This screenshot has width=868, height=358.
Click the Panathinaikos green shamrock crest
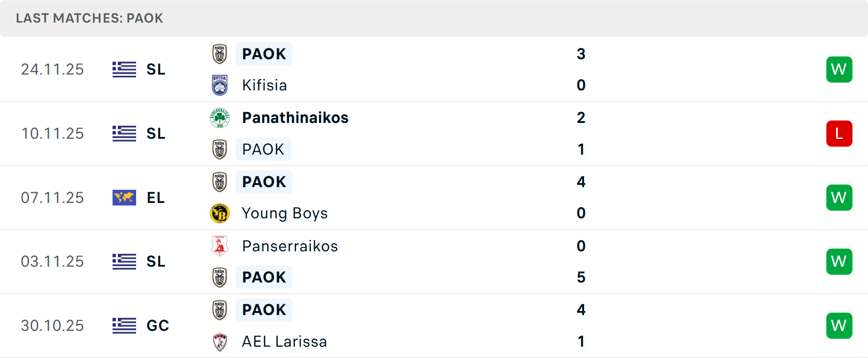(220, 118)
